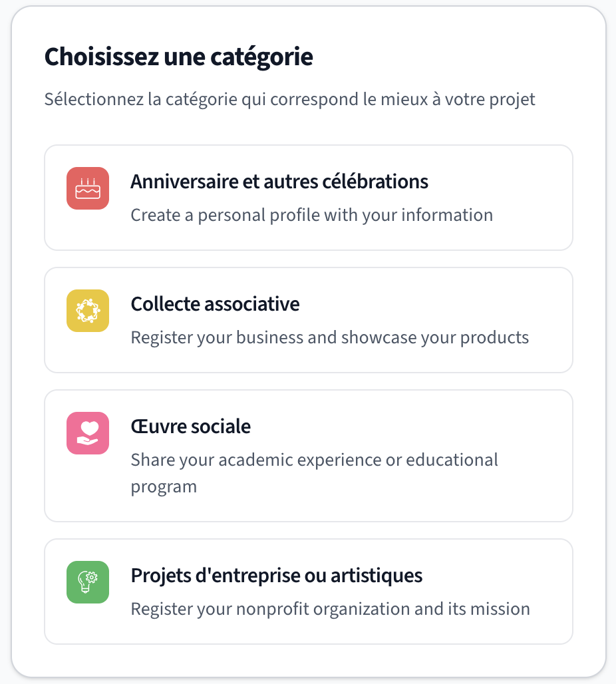616x684 pixels.
Task: Select the Anniversaire et autres célébrations category
Action: coord(308,197)
